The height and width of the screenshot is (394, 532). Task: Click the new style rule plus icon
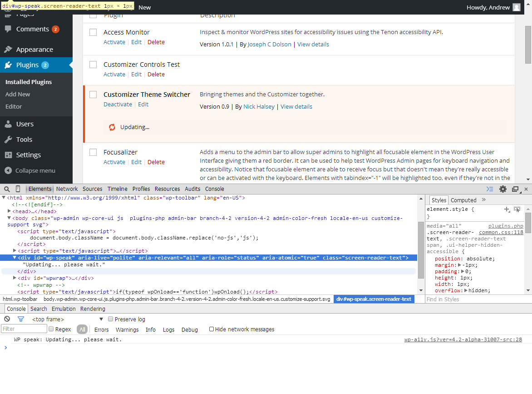click(507, 209)
